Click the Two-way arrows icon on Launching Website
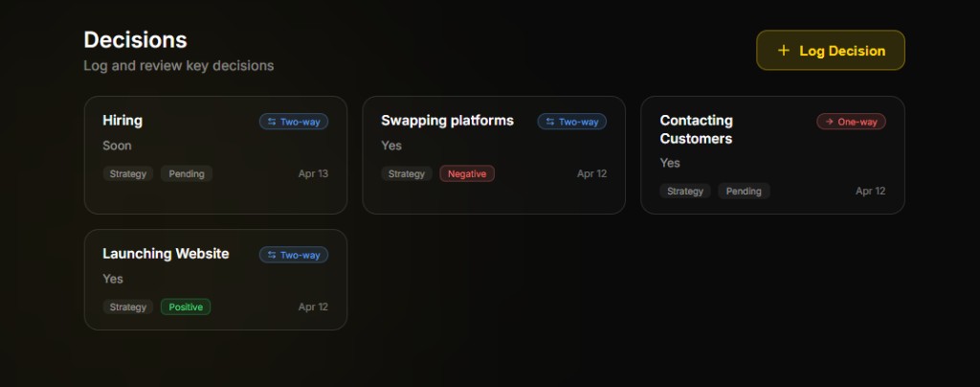The image size is (980, 387). (x=272, y=255)
